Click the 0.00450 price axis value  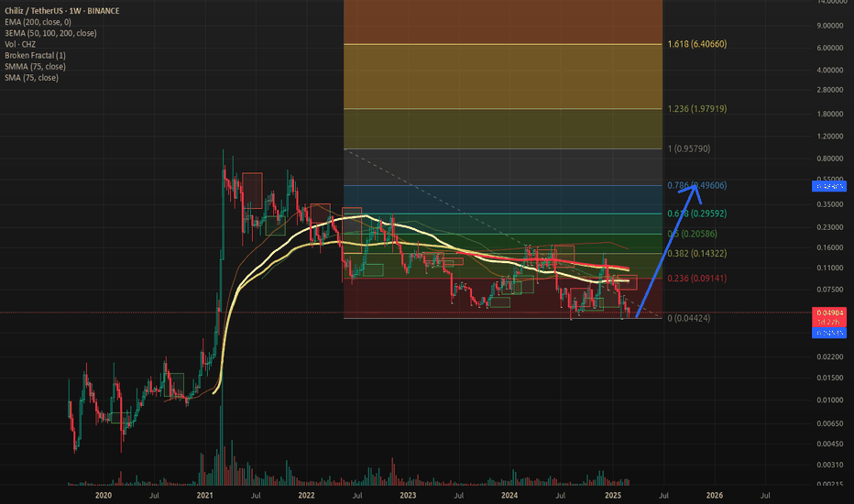pyautogui.click(x=830, y=444)
